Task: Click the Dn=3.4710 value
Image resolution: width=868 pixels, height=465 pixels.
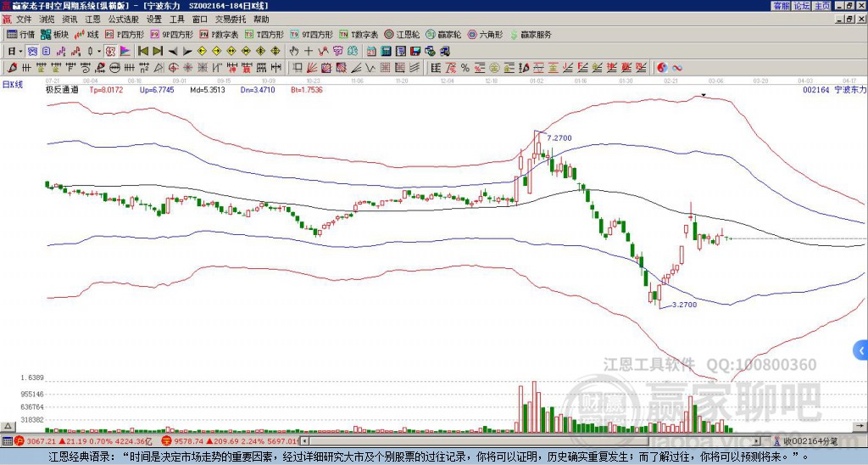Action: click(x=258, y=89)
